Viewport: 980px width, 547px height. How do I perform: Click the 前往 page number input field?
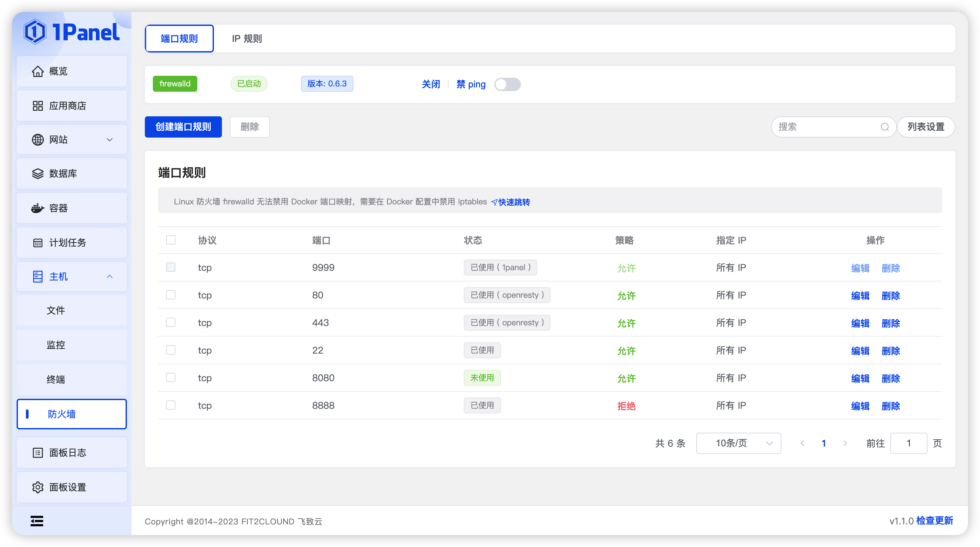pos(909,443)
